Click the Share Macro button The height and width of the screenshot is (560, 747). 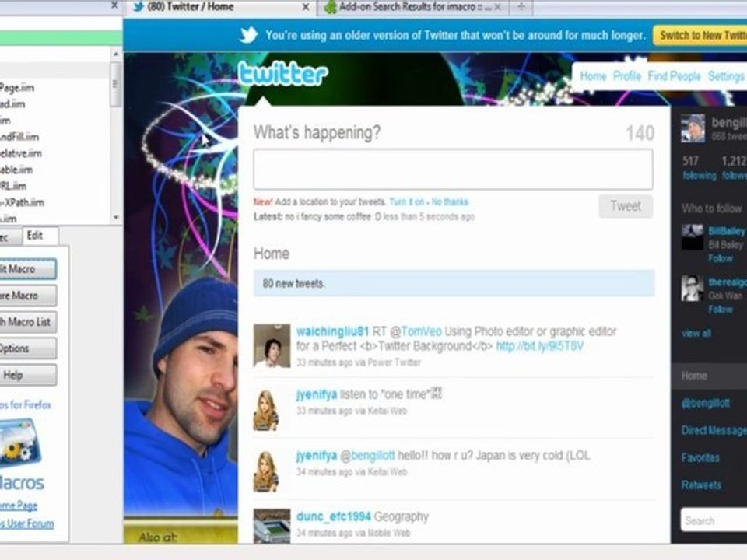pos(28,296)
